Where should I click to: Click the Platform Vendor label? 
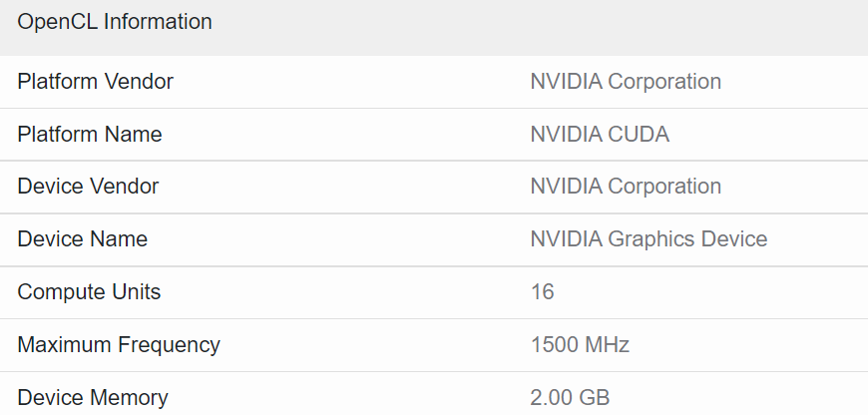click(95, 82)
